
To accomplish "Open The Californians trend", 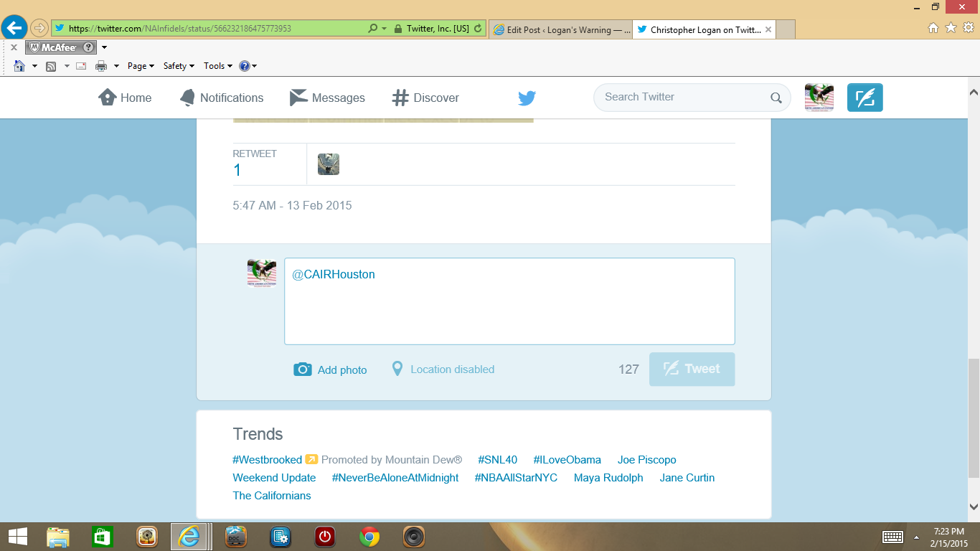I will tap(272, 496).
